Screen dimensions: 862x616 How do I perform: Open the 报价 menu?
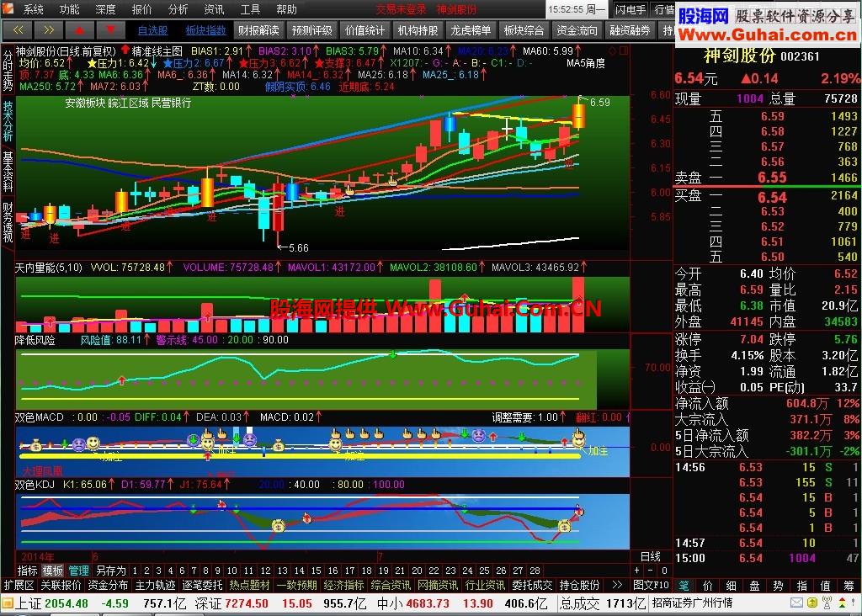(141, 8)
